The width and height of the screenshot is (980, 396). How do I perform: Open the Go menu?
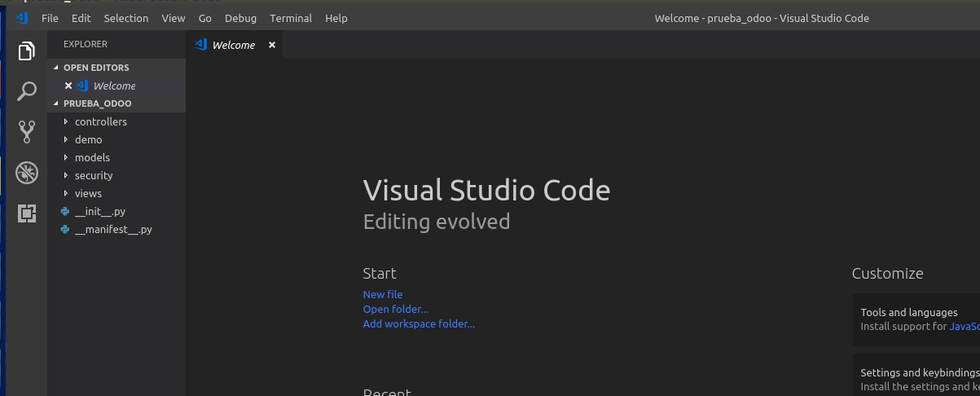[x=205, y=18]
